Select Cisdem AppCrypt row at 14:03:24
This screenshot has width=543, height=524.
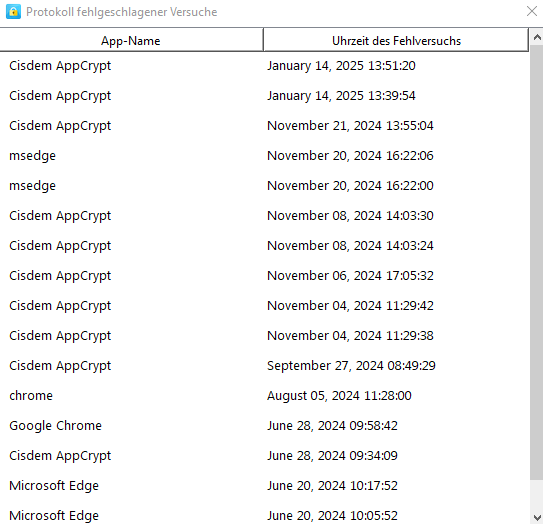tap(264, 246)
